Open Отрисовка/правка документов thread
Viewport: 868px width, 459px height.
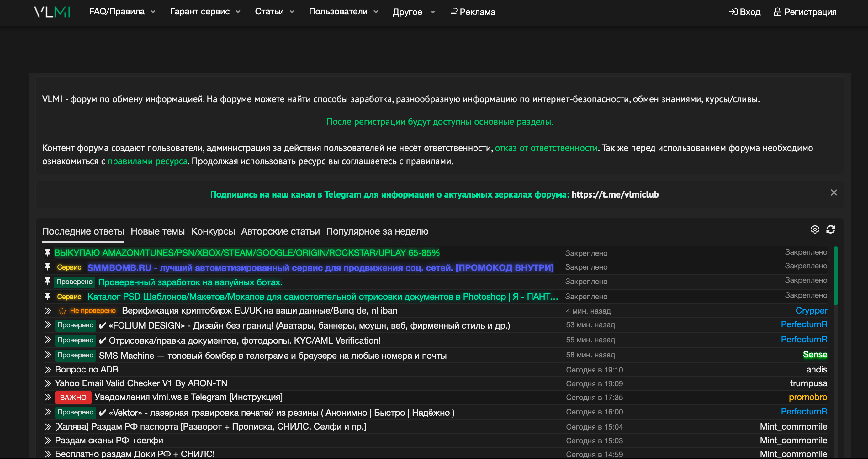point(240,340)
